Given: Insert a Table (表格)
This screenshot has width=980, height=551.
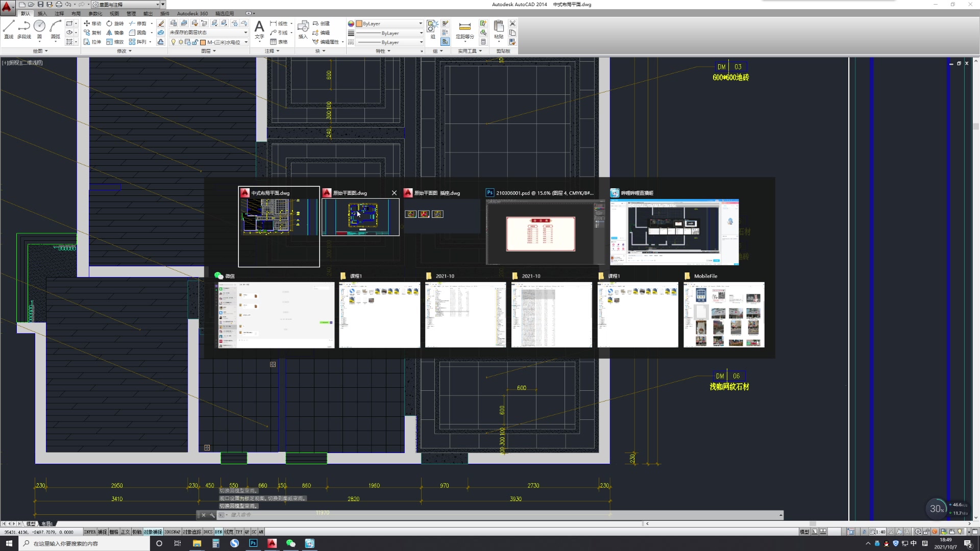Looking at the screenshot, I should pyautogui.click(x=279, y=42).
